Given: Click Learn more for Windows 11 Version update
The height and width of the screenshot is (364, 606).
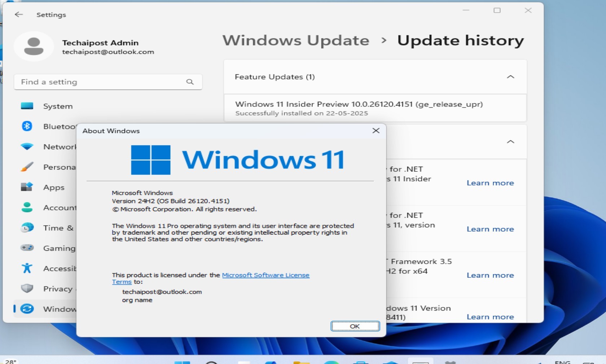Looking at the screenshot, I should (x=490, y=317).
